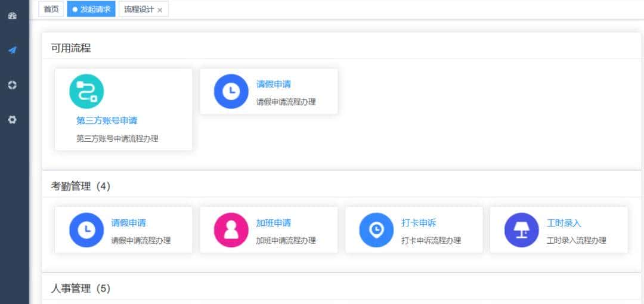The width and height of the screenshot is (644, 304).
Task: Open the 加班申请 link
Action: pos(274,223)
